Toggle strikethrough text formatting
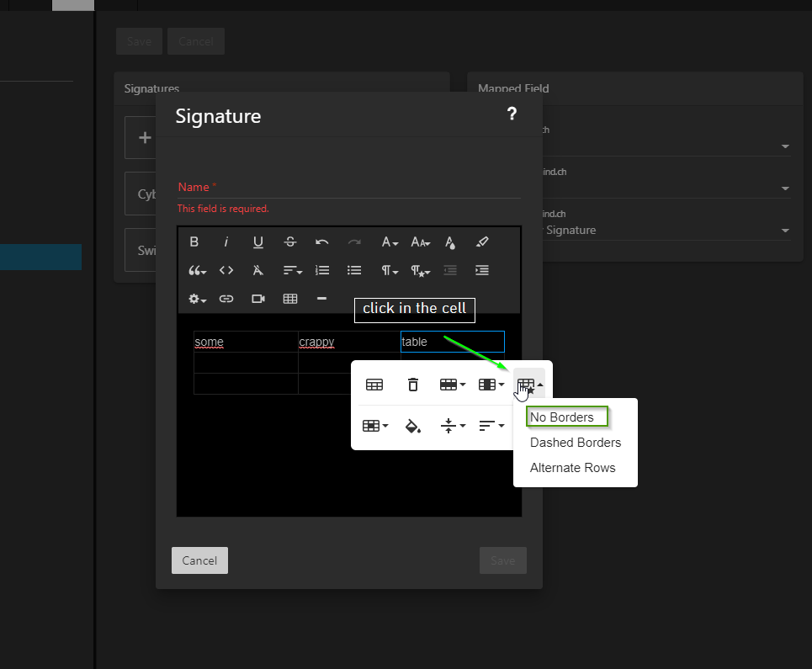Screen dimensions: 812x669 click(290, 242)
